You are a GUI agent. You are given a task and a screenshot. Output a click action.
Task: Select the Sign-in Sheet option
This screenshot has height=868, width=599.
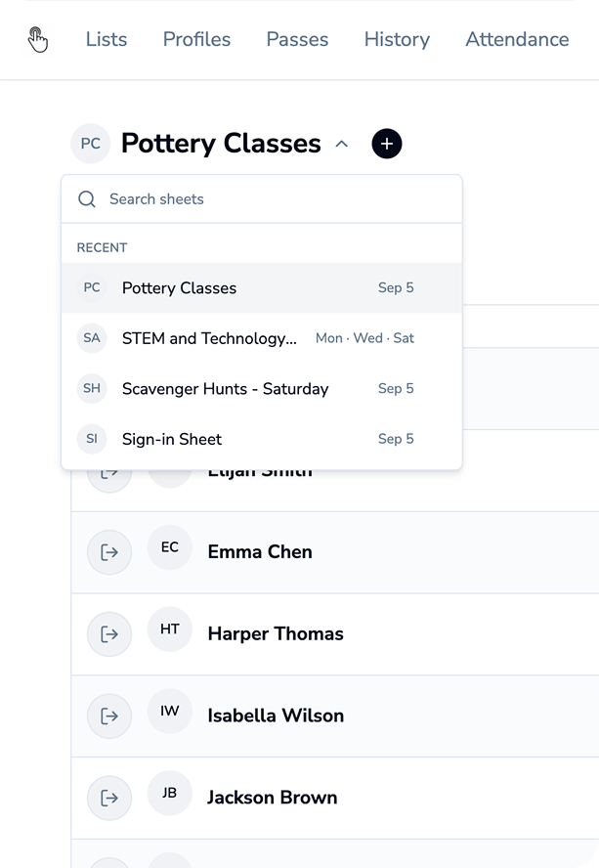point(262,439)
